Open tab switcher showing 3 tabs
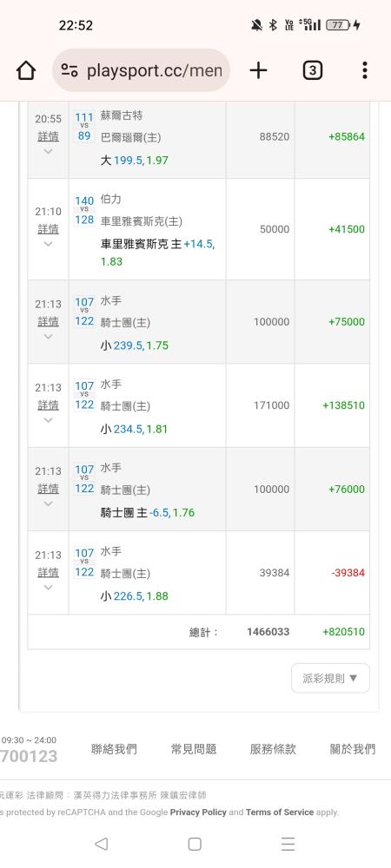 tap(312, 70)
